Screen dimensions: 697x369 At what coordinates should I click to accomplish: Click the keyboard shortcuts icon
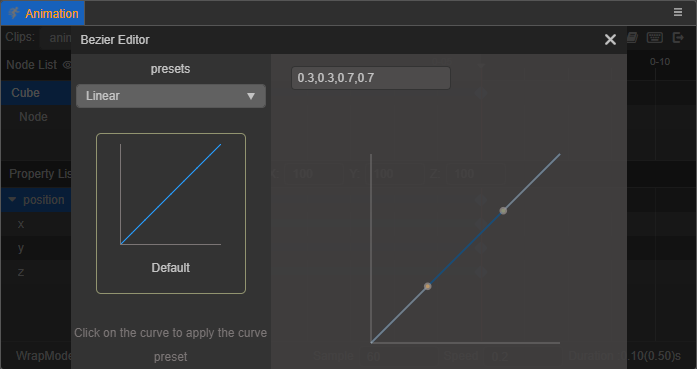pos(655,37)
